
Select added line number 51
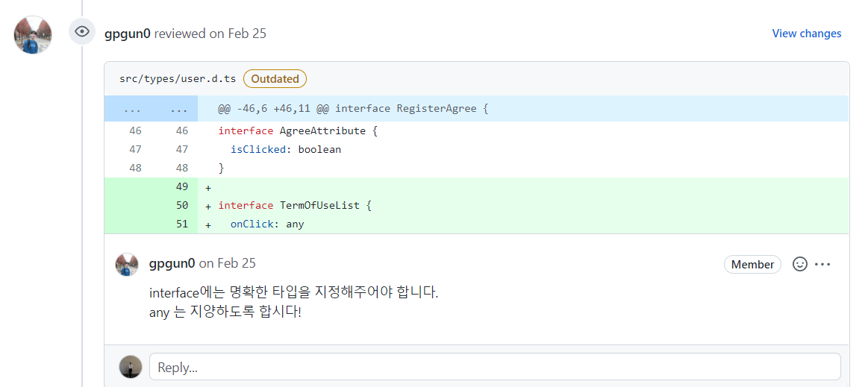tap(181, 224)
